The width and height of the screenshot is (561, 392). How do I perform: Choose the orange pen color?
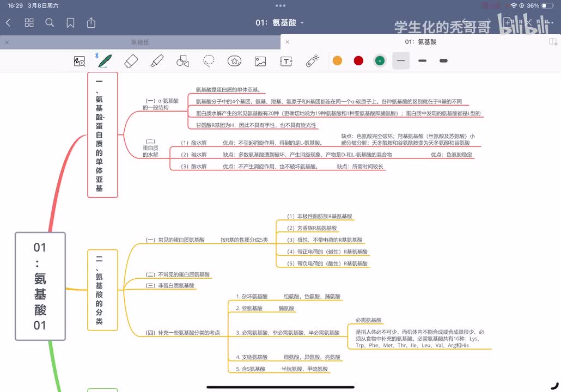click(337, 60)
